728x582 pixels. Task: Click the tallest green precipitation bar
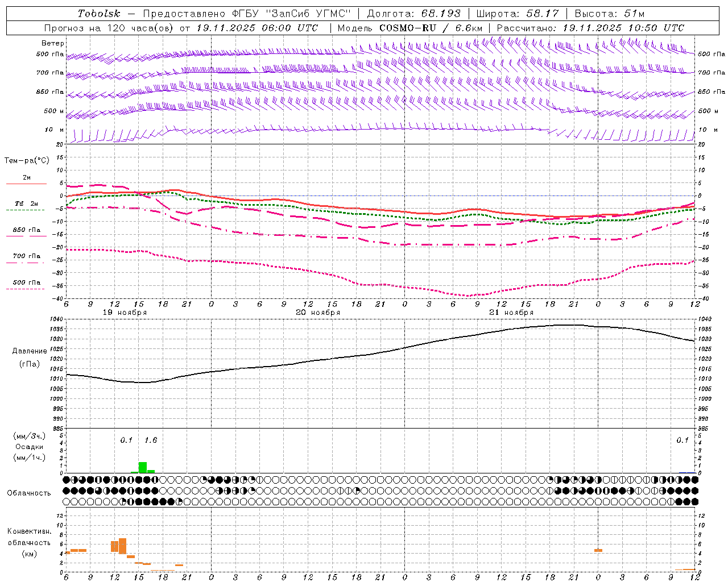tap(143, 467)
